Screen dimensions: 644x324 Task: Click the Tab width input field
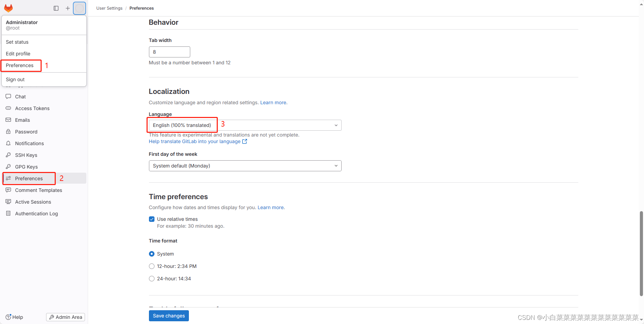[x=170, y=52]
